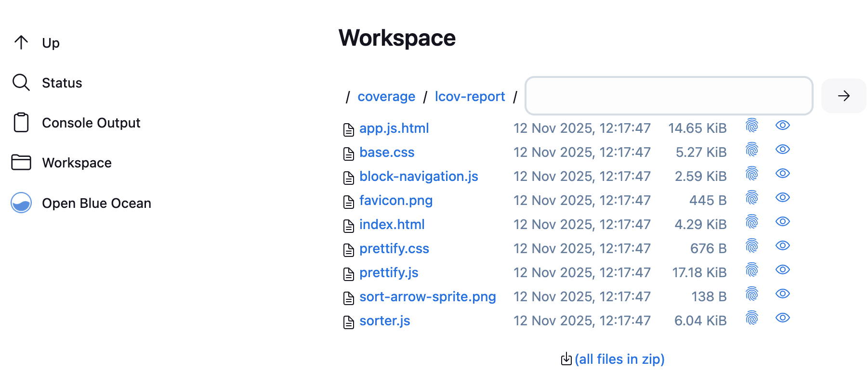This screenshot has height=384, width=868.
Task: Click fingerprint icon next to sorter.js
Action: [x=751, y=318]
